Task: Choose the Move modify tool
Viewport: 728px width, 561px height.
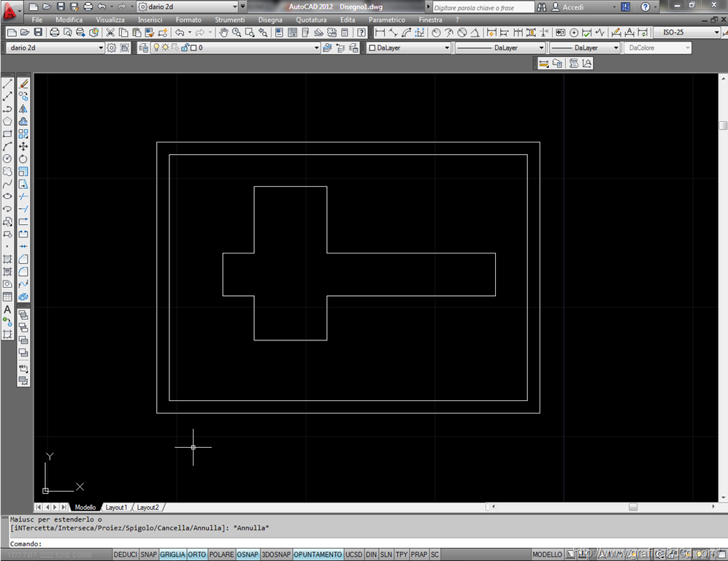Action: pos(23,146)
